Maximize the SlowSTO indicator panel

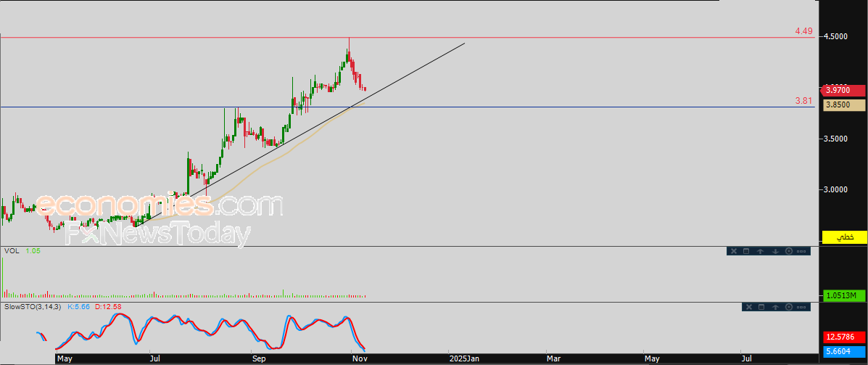click(x=761, y=307)
